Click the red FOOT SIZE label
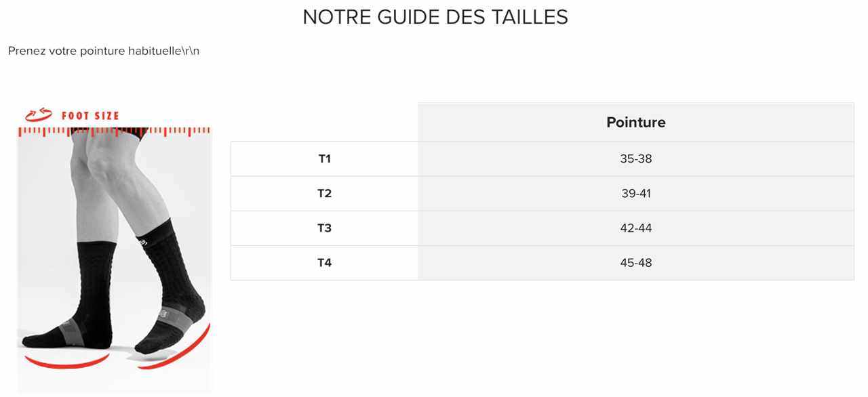 90,116
